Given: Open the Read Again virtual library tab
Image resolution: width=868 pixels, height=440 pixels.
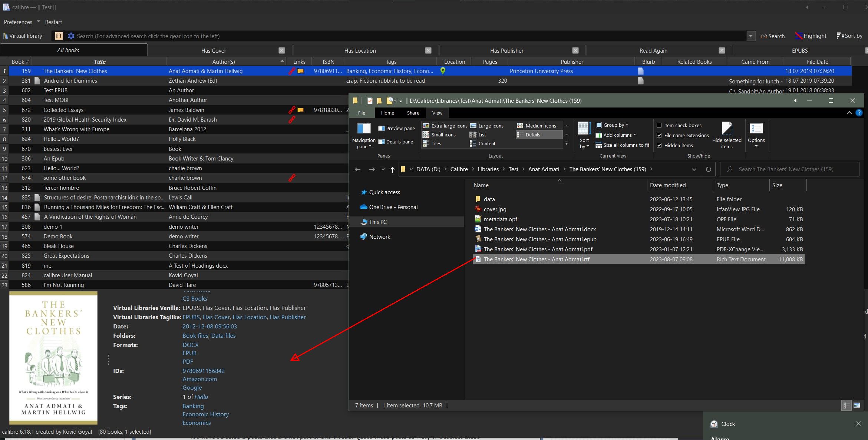Looking at the screenshot, I should tap(653, 51).
